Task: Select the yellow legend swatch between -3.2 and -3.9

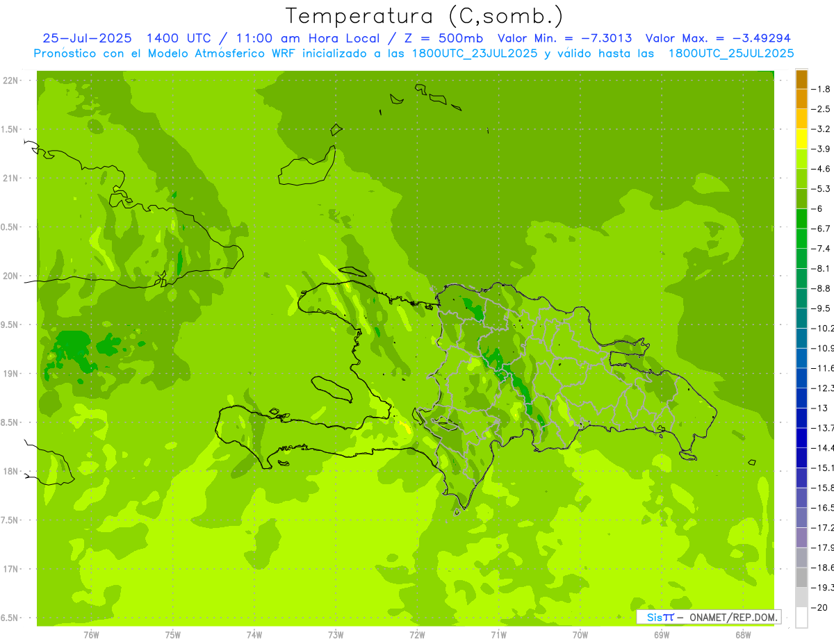Action: pos(801,139)
